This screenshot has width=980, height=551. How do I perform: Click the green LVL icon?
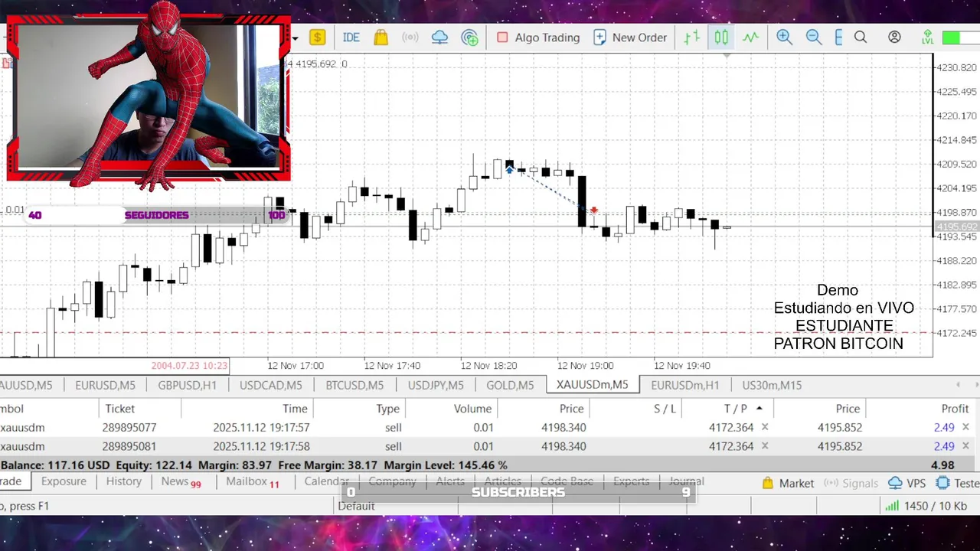tap(927, 37)
